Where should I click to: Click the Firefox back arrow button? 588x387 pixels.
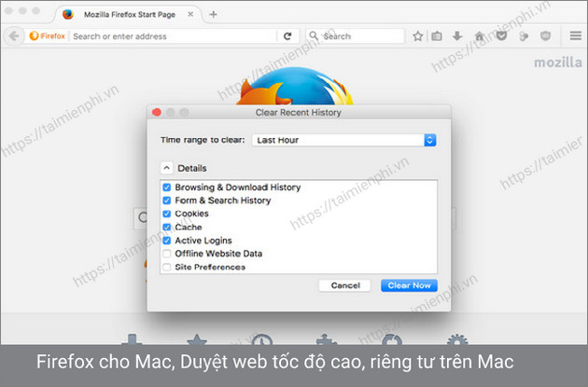coord(14,36)
